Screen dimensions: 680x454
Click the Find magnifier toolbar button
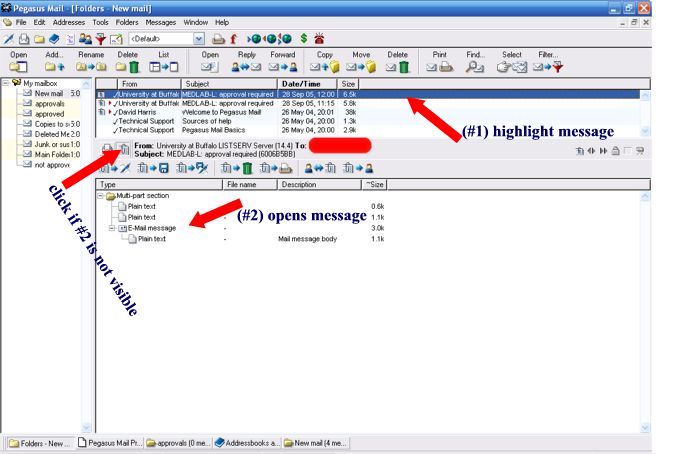(475, 62)
